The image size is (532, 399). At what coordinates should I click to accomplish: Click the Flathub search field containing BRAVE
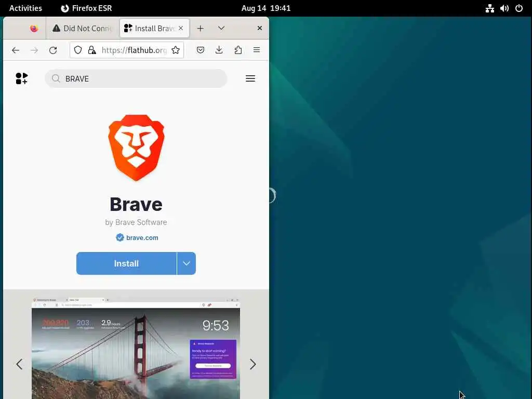click(136, 79)
